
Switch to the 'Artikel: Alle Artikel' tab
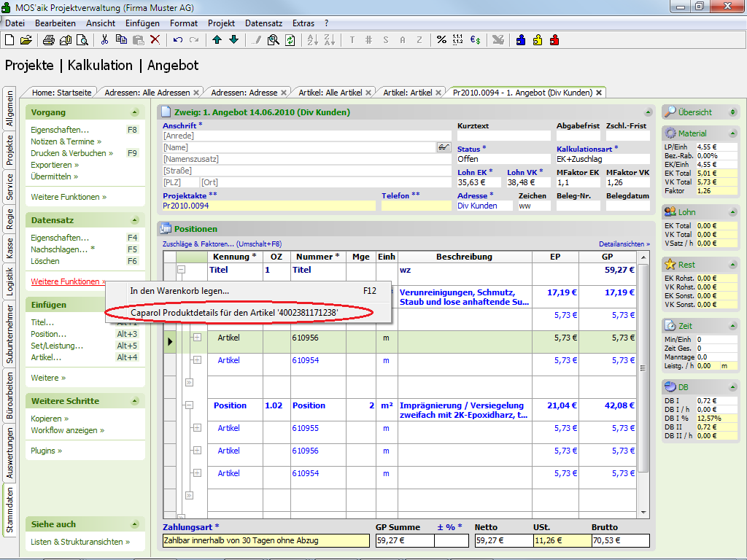(x=330, y=93)
